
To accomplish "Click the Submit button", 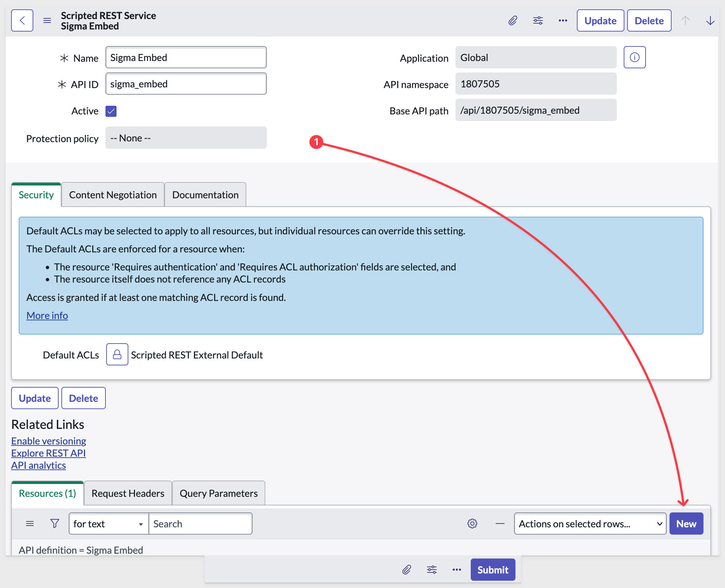I will pos(493,570).
